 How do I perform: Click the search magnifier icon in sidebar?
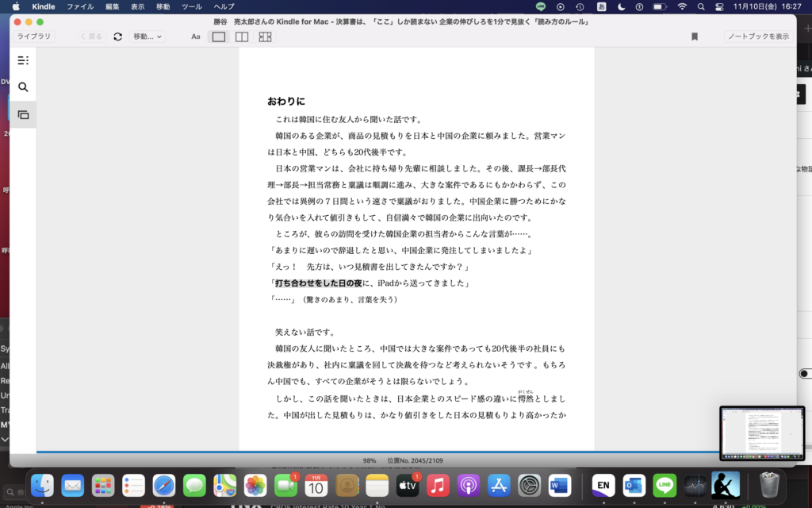[23, 87]
